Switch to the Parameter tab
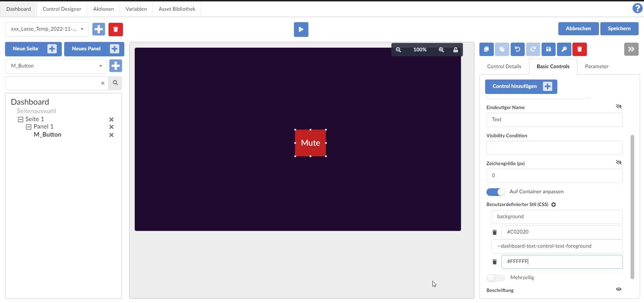The width and height of the screenshot is (644, 303). [x=597, y=66]
